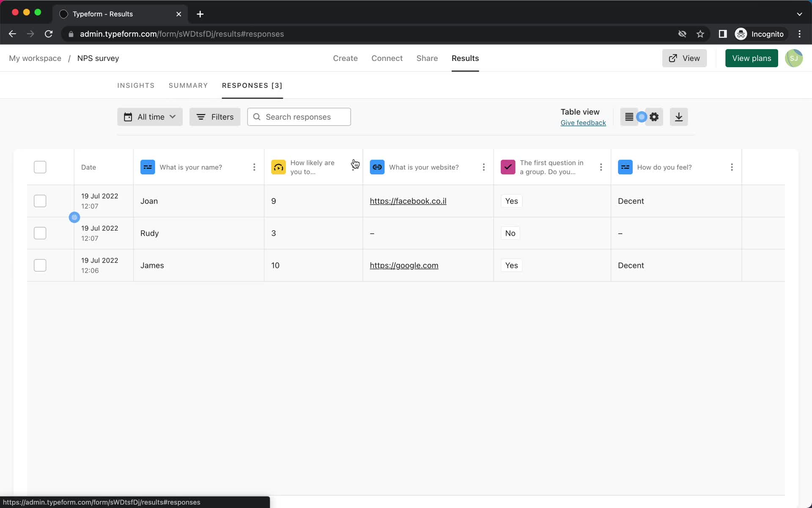Screen dimensions: 812x508
Task: Click the download responses icon
Action: [679, 116]
